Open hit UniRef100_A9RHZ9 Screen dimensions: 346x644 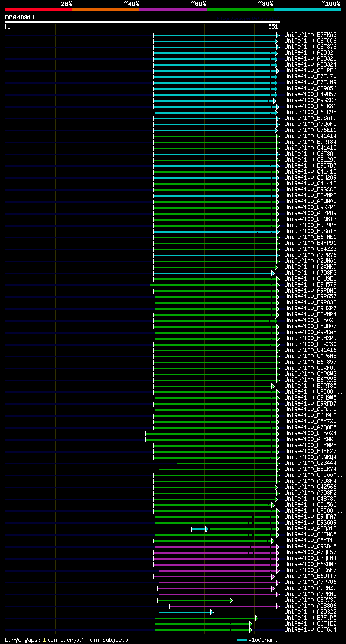click(310, 588)
